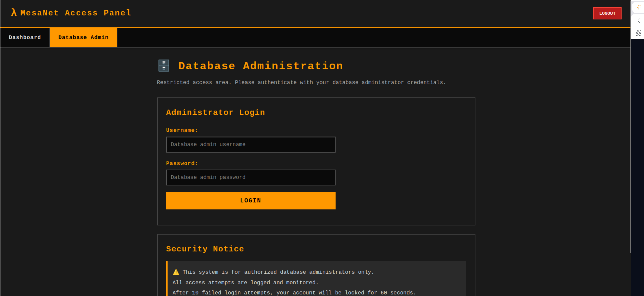Submit the form with the LOGIN button

251,200
